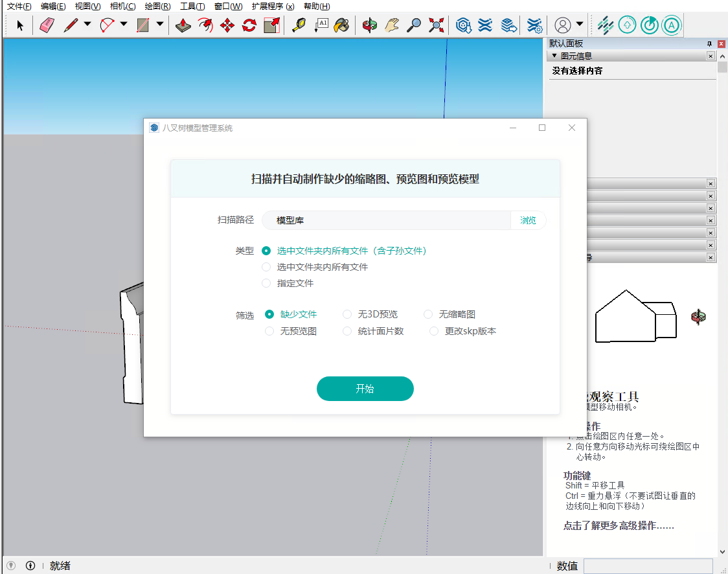
Task: Select the Tape Measure tool
Action: tap(299, 25)
